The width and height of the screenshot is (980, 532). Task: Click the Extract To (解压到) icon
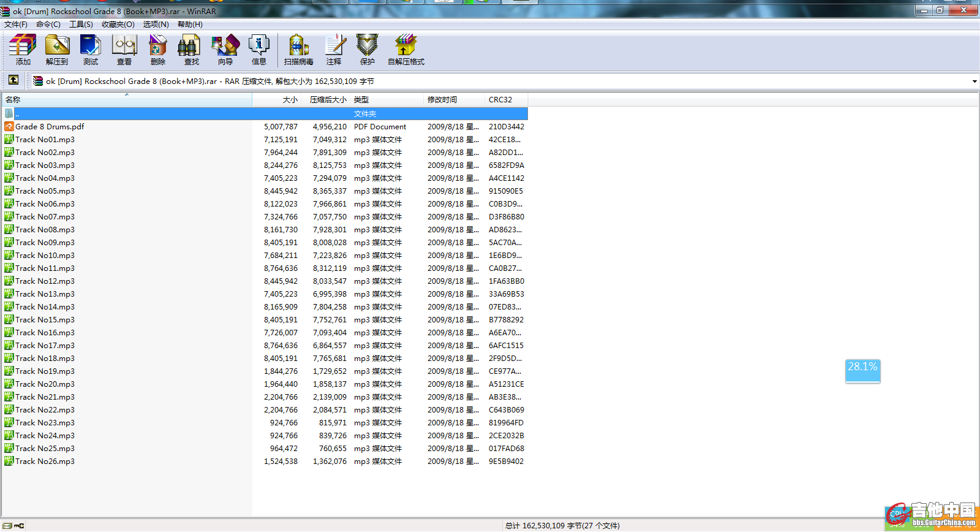tap(57, 50)
